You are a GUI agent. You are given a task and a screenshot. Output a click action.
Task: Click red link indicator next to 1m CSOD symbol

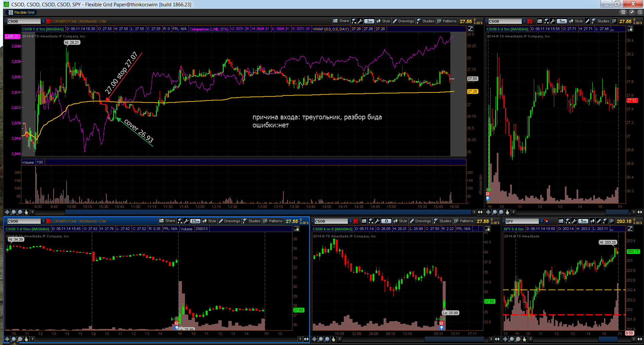[48, 21]
